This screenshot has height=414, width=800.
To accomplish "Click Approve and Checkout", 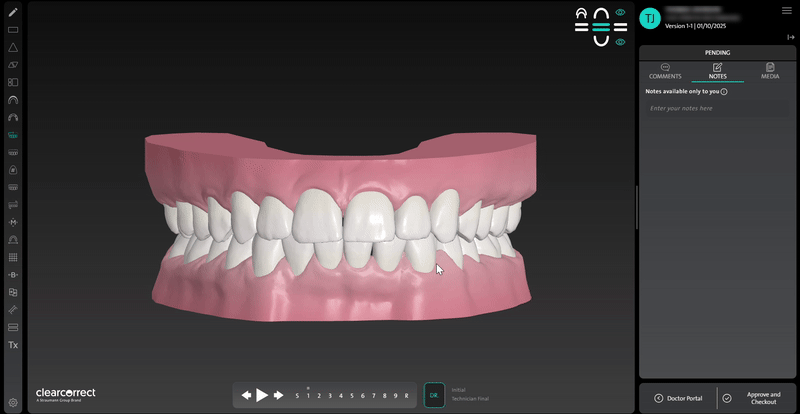I will [x=757, y=397].
